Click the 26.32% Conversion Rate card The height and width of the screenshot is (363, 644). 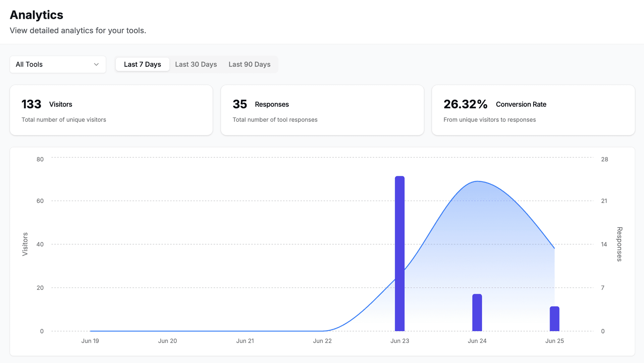(533, 110)
